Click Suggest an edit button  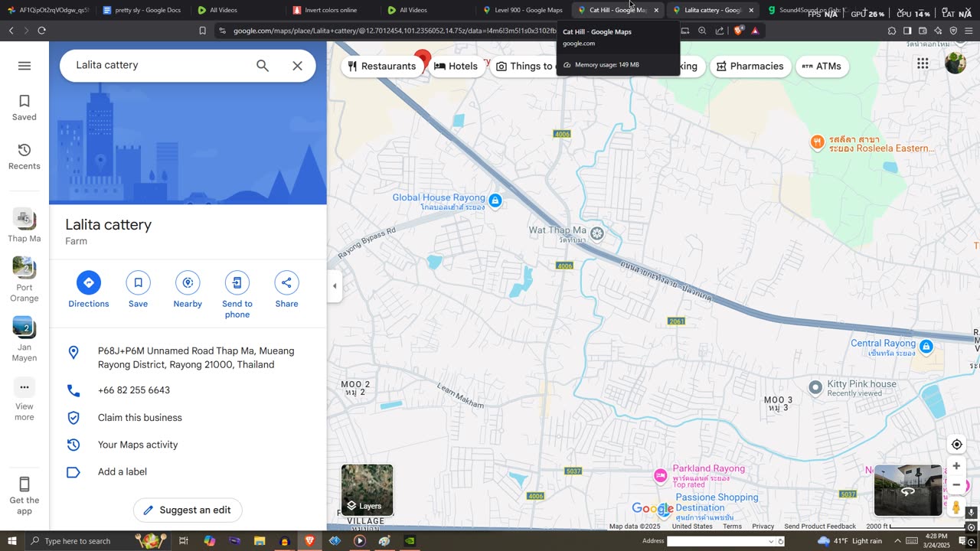pyautogui.click(x=188, y=510)
